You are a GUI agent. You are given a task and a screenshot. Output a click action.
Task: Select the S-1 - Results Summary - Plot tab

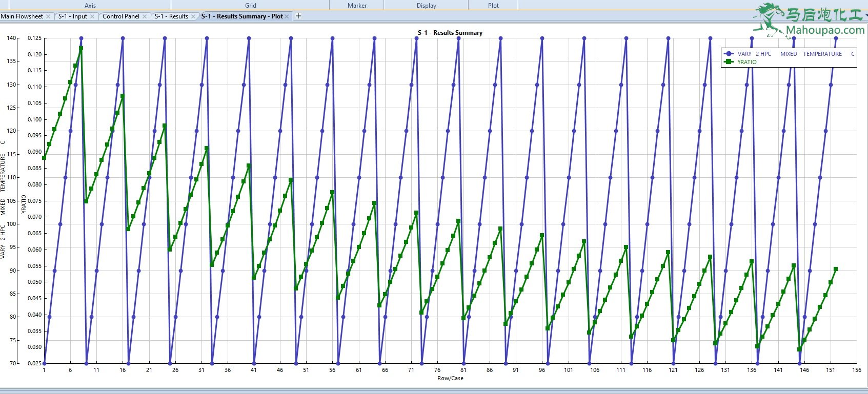click(242, 16)
